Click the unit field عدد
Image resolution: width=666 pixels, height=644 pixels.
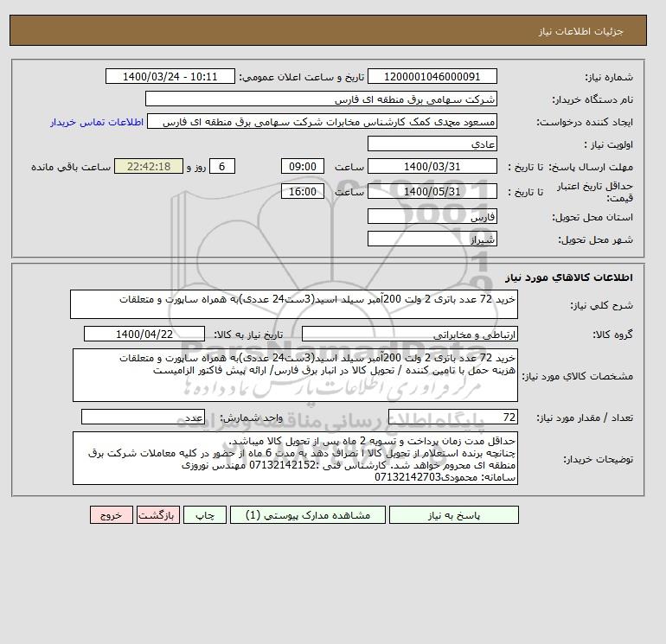pos(143,418)
